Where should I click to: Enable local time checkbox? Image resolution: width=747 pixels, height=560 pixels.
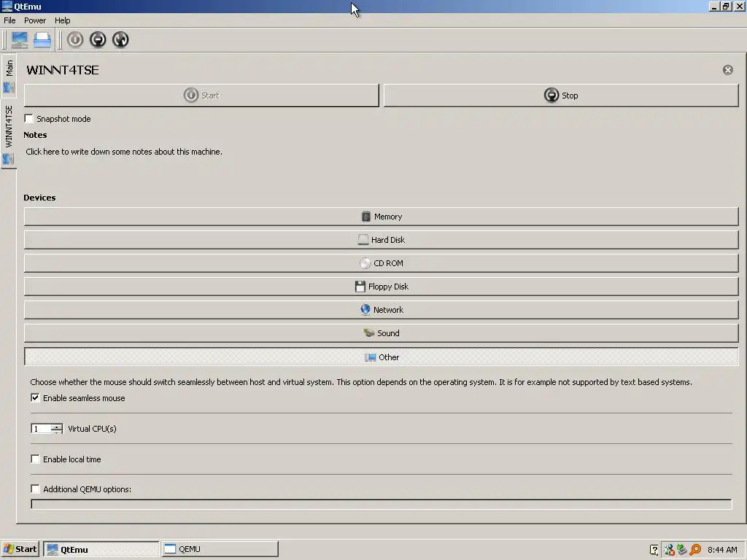[35, 459]
